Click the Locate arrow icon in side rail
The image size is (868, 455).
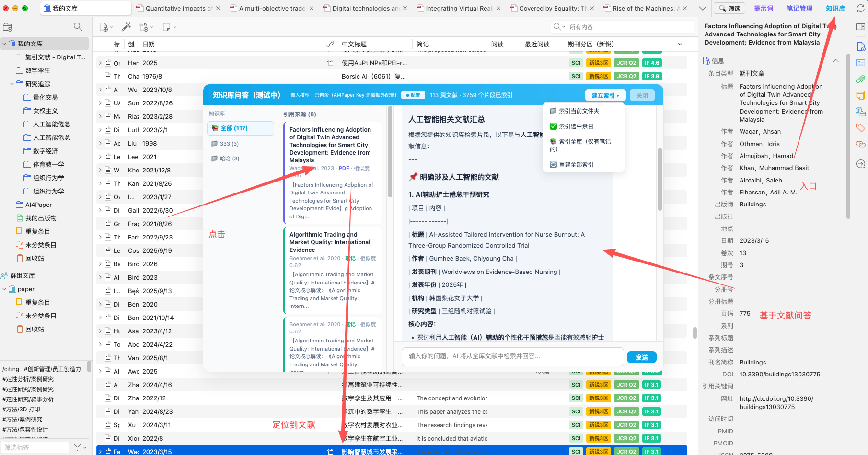[861, 164]
